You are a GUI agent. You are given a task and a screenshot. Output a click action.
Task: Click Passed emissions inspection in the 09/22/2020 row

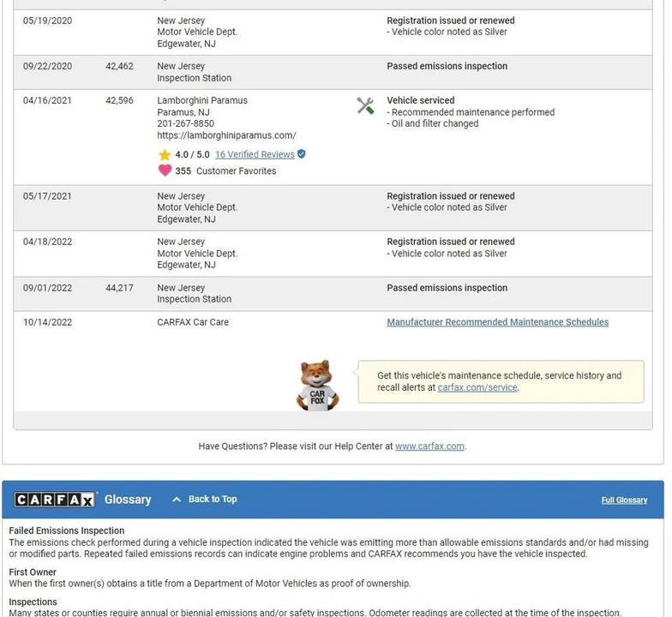[447, 66]
